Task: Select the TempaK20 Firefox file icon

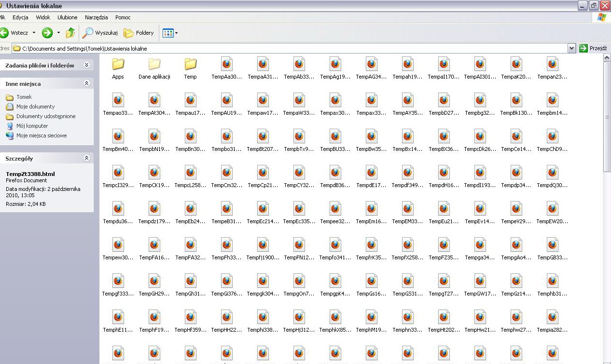Action: [x=516, y=64]
